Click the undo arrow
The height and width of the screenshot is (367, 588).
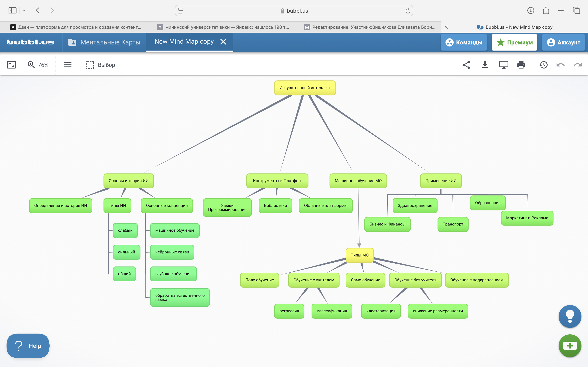pyautogui.click(x=560, y=65)
